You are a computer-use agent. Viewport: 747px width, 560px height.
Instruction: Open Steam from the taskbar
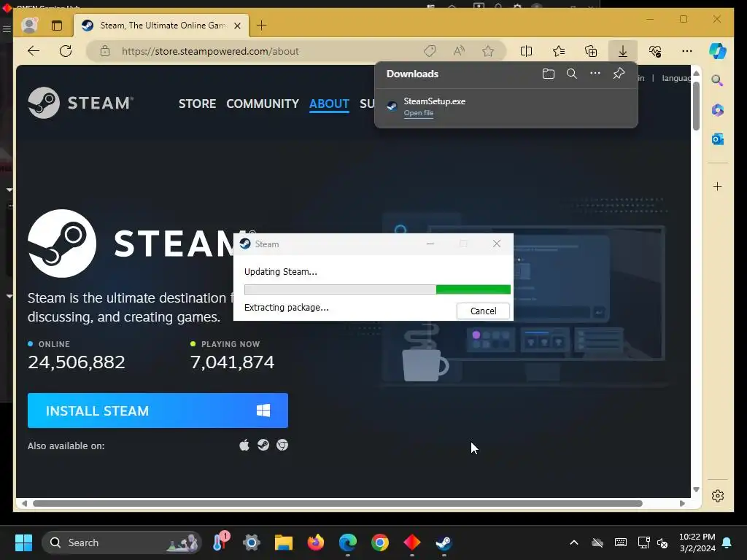click(444, 542)
